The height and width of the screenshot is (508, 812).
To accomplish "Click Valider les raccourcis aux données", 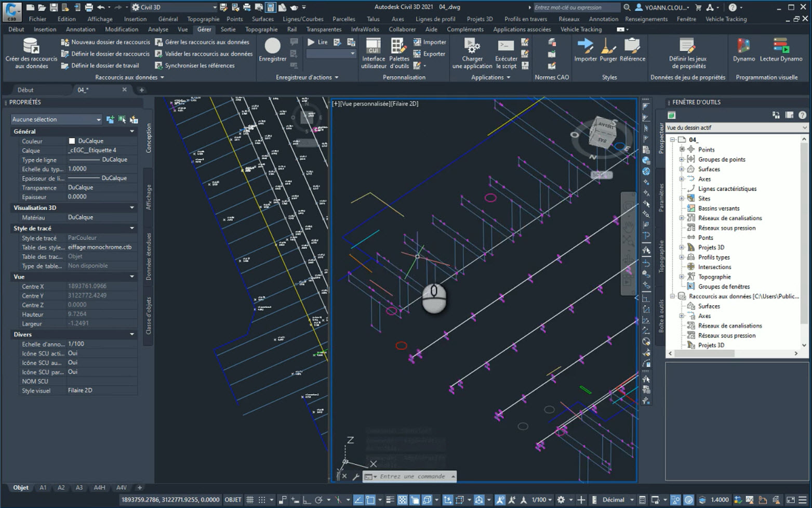I will point(208,54).
